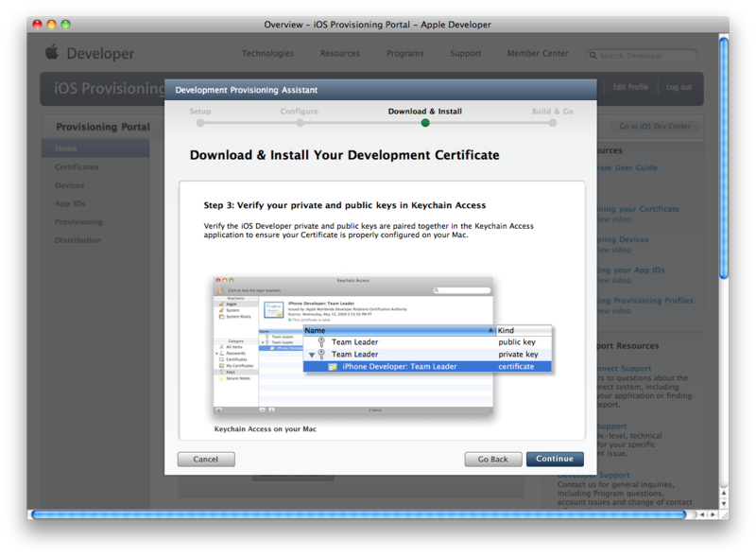Viewport: 756px width, 557px height.
Task: Click the Build & Go step marker
Action: (x=553, y=123)
